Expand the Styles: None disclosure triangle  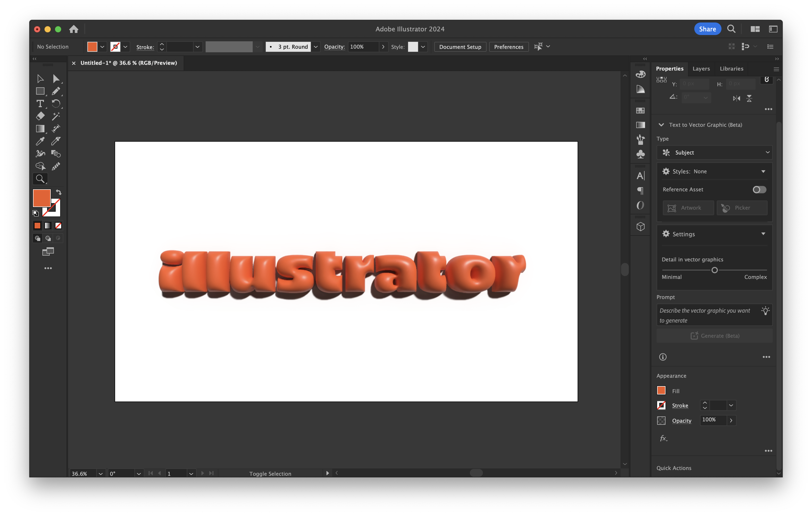pyautogui.click(x=763, y=171)
